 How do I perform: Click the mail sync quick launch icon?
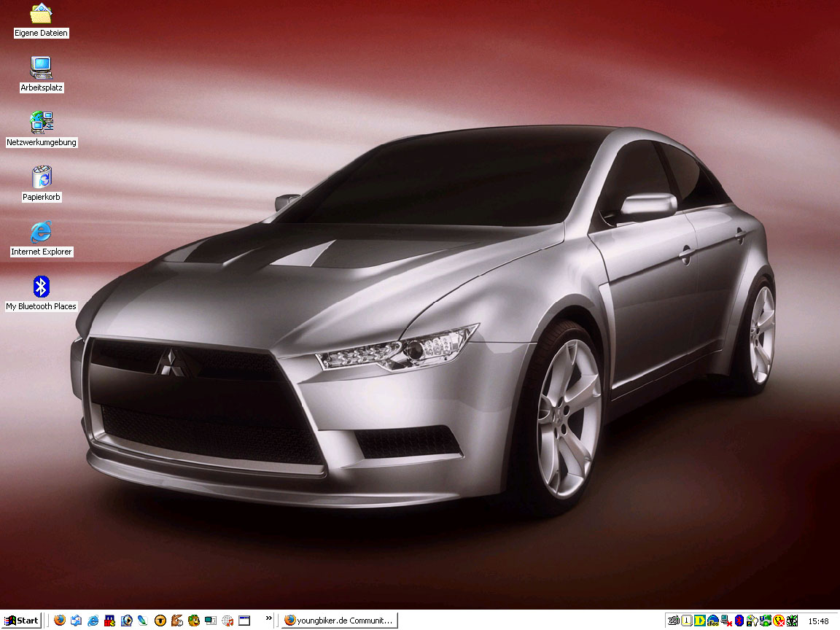tap(76, 621)
